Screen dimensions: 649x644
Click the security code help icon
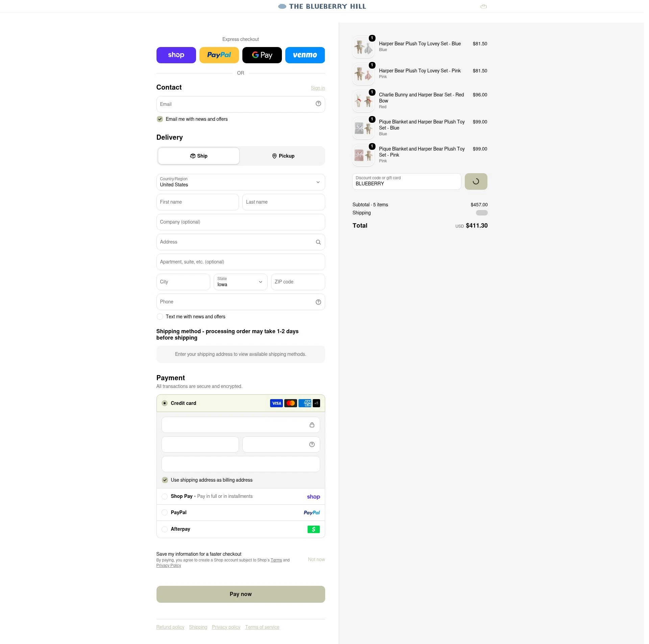coord(312,444)
